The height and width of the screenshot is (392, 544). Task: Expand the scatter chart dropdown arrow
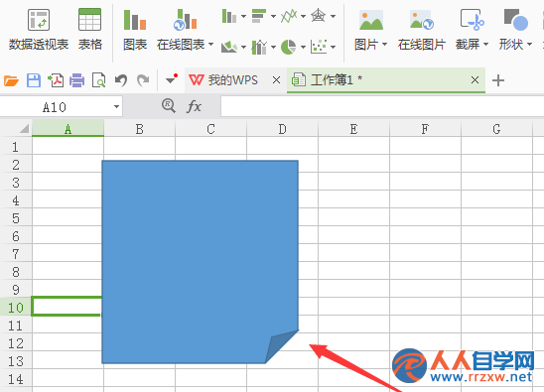334,47
